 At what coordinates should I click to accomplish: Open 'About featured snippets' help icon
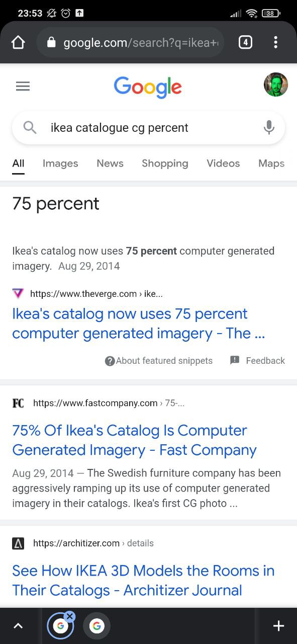(x=110, y=361)
